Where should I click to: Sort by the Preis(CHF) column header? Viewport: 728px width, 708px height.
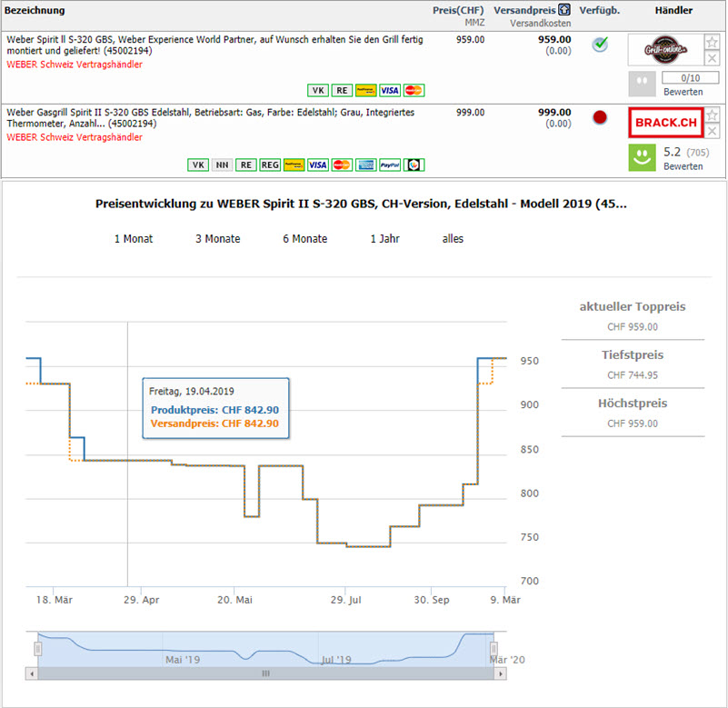tap(457, 10)
